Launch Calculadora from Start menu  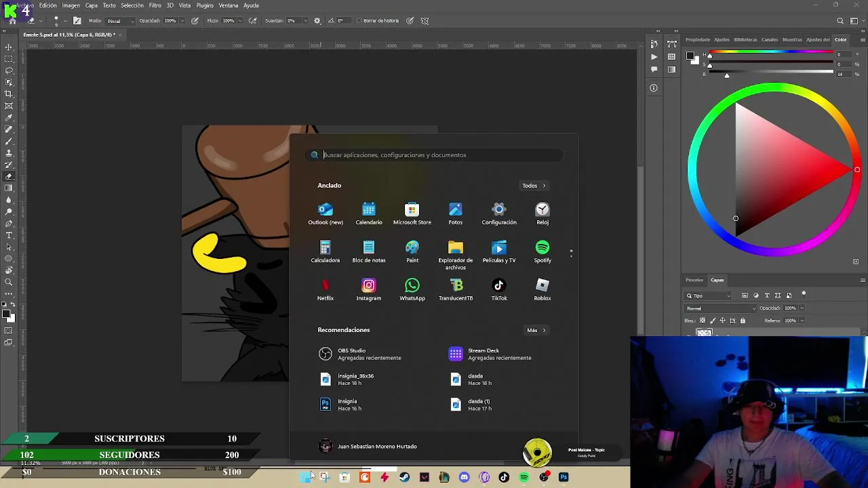click(x=325, y=251)
